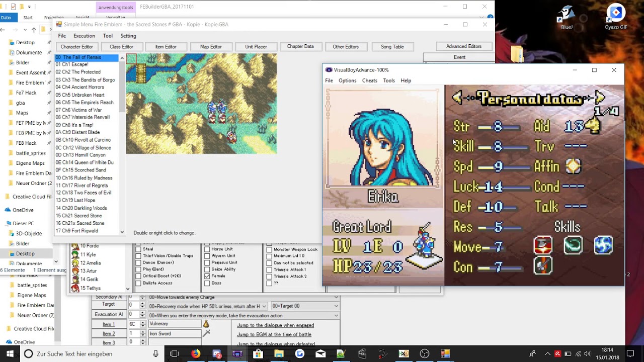Click the Windows Start button
This screenshot has height=362, width=644.
(x=10, y=354)
